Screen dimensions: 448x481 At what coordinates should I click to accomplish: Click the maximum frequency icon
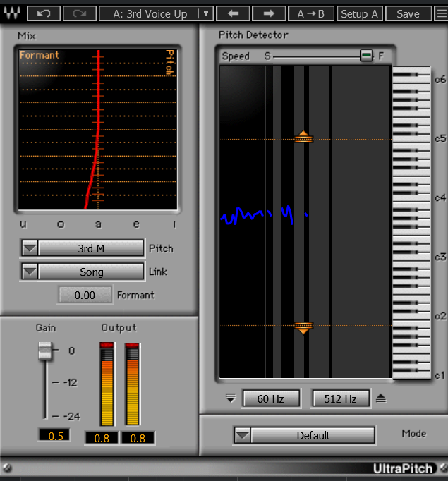pos(381,398)
